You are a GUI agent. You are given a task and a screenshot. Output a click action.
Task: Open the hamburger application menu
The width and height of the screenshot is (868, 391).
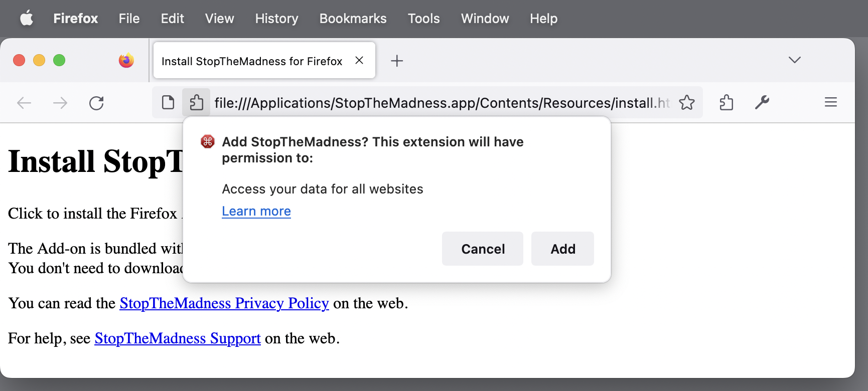tap(830, 103)
